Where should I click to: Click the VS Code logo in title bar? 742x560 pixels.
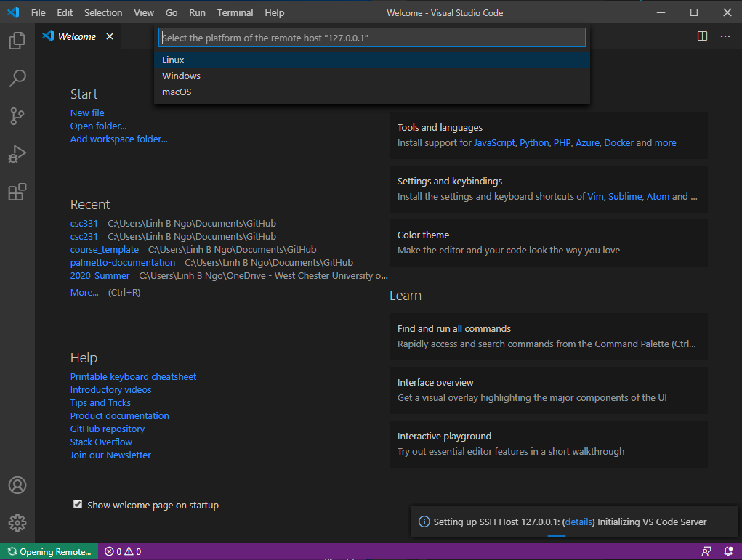click(13, 12)
